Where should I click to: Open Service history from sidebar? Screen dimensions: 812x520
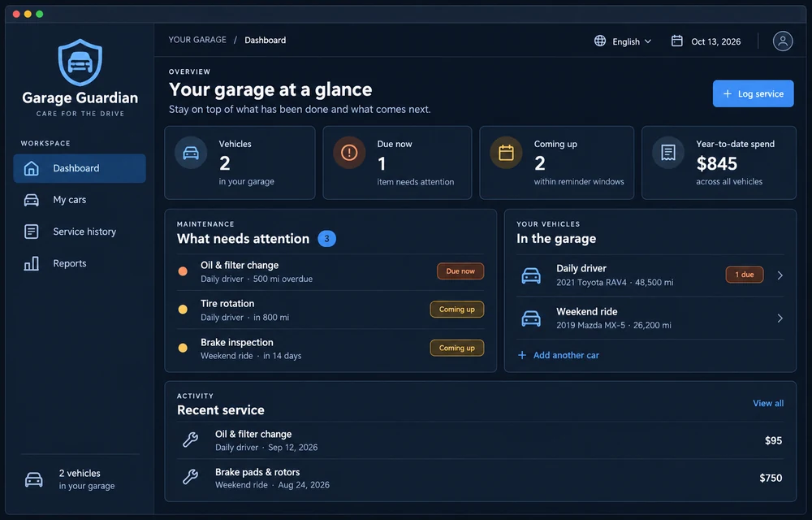point(80,232)
